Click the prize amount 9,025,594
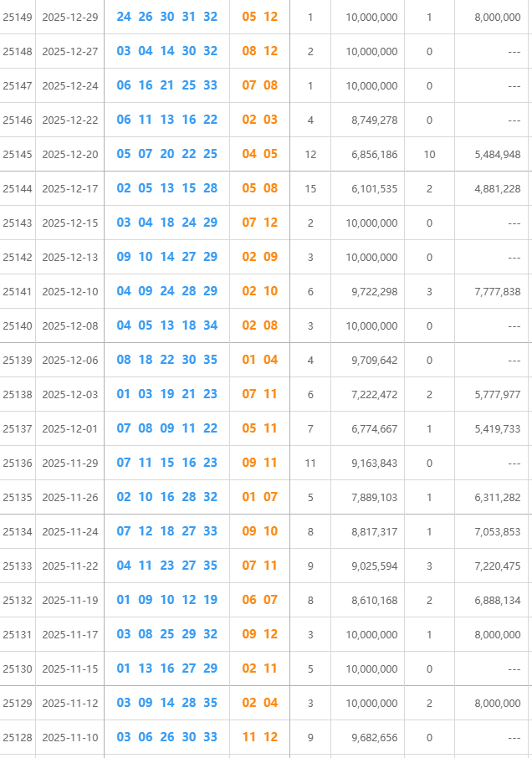The height and width of the screenshot is (758, 532). pyautogui.click(x=370, y=566)
